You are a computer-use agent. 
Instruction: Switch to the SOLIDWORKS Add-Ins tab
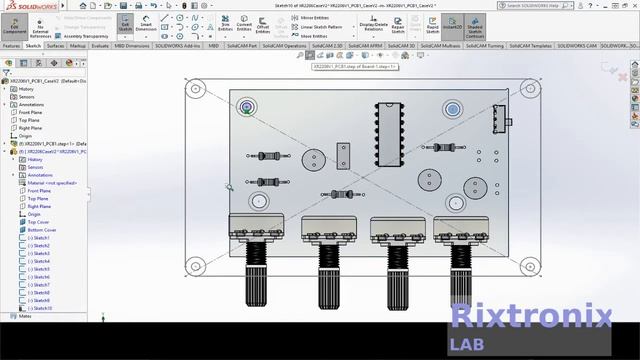(x=178, y=46)
